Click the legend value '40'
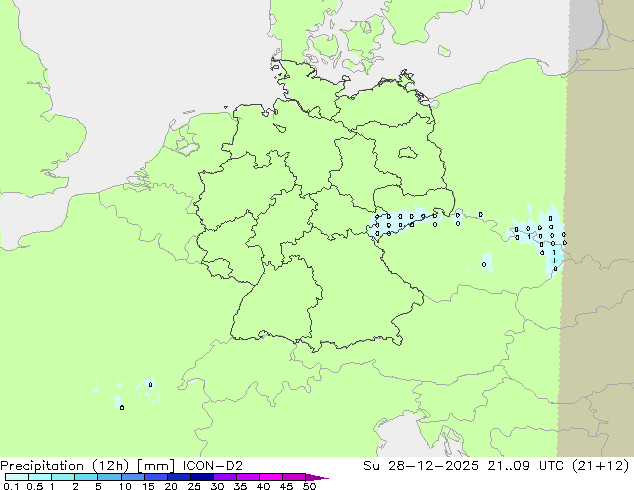The image size is (634, 490). [263, 486]
